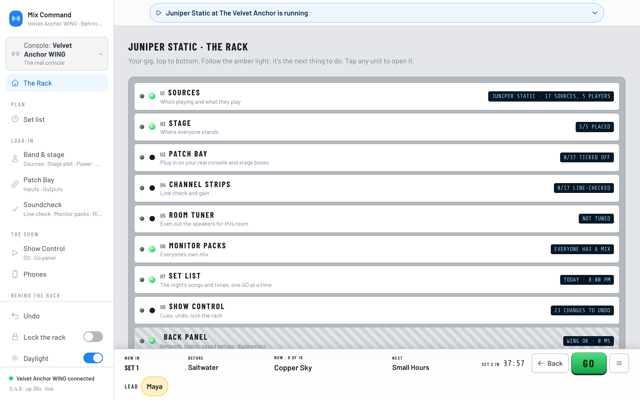The width and height of the screenshot is (640, 400).
Task: Click the Today 8:00 PM display
Action: click(x=587, y=280)
